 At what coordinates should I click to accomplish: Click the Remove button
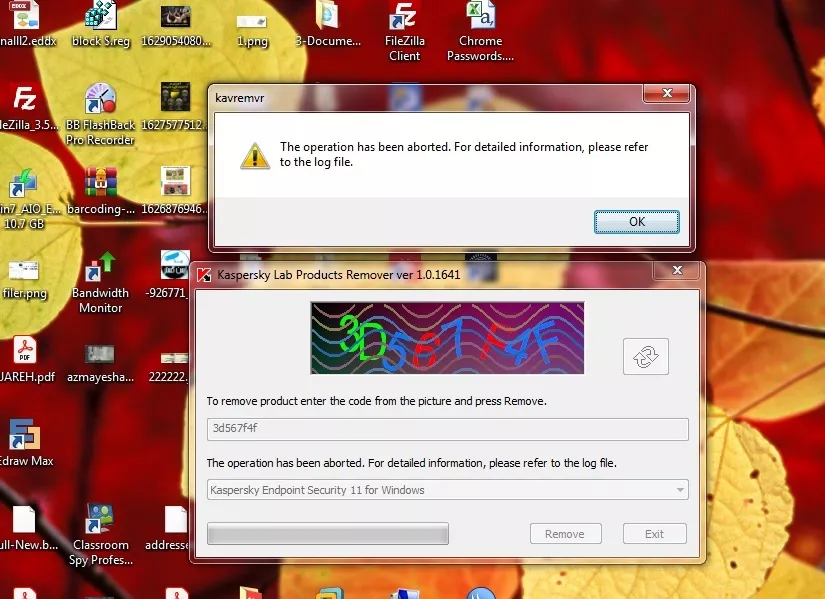coord(565,534)
